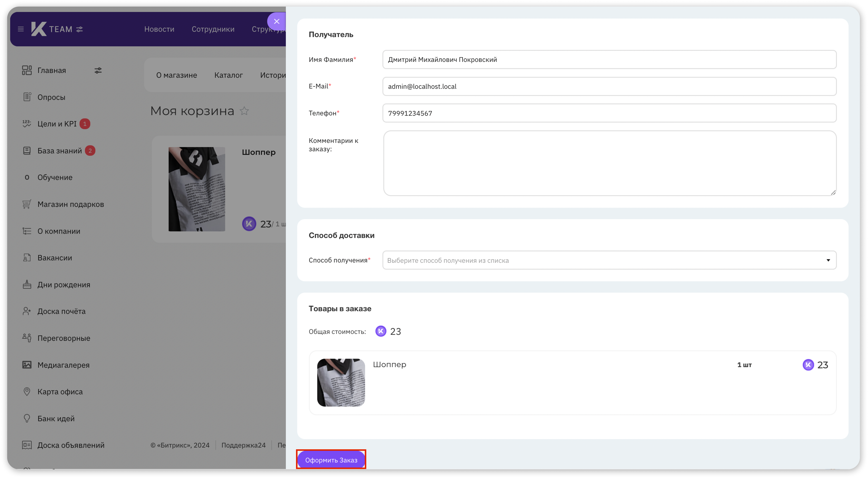Screen dimensions: 868x478
Task: Focus the Телефон input field
Action: (609, 113)
